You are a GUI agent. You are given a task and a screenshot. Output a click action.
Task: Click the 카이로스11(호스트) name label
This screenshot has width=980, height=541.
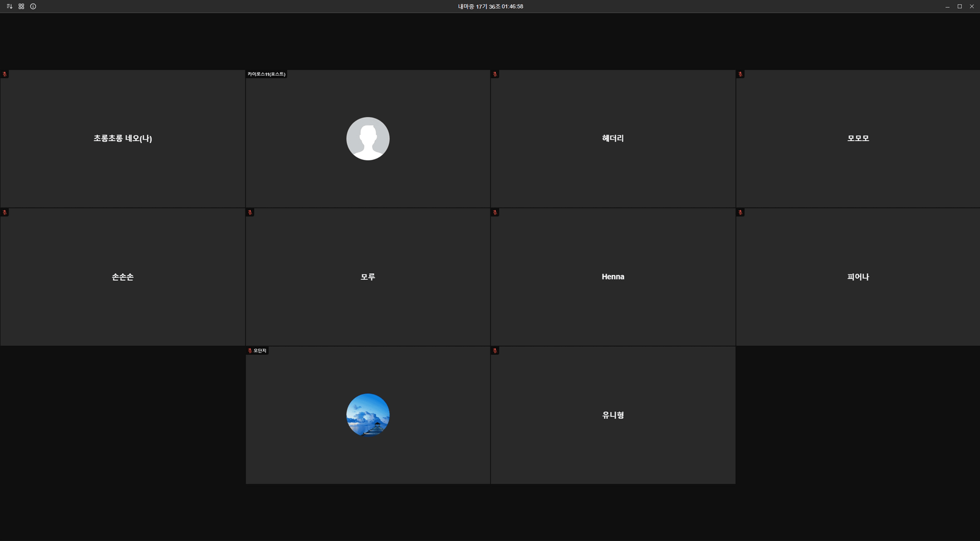pyautogui.click(x=266, y=74)
